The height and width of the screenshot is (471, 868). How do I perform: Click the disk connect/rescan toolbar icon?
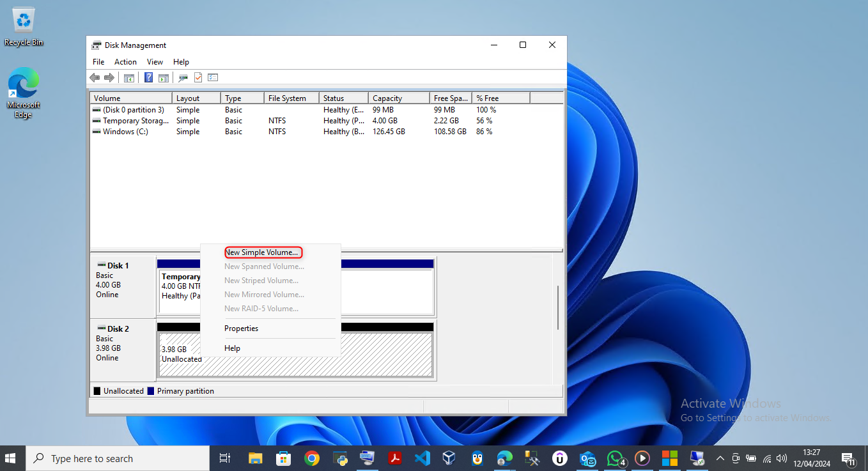(183, 77)
